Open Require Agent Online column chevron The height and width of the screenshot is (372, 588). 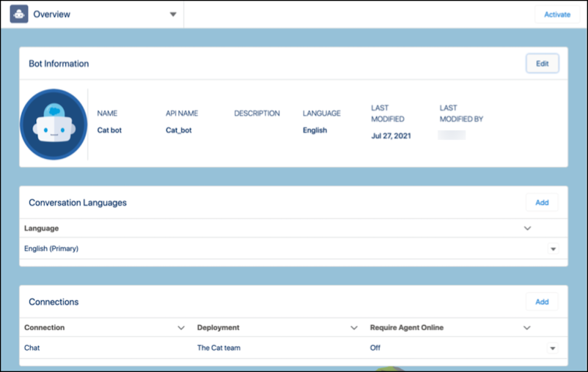[x=527, y=327]
